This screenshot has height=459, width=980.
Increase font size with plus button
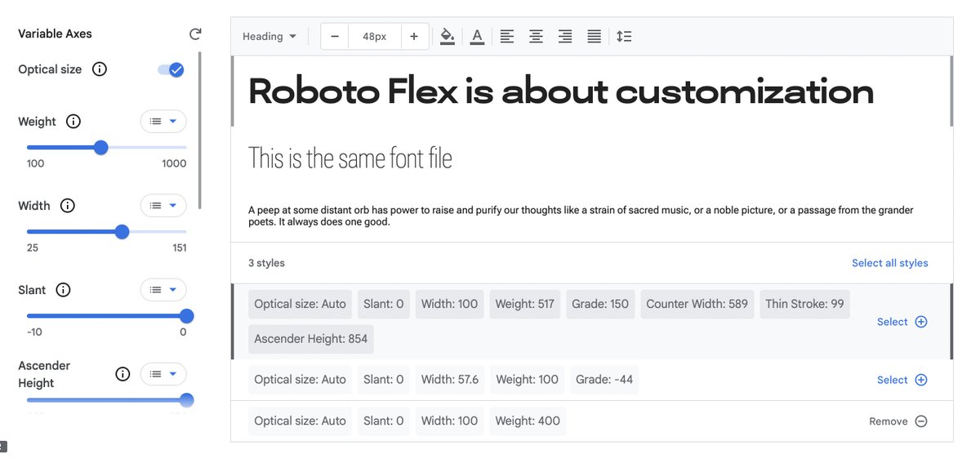[414, 37]
